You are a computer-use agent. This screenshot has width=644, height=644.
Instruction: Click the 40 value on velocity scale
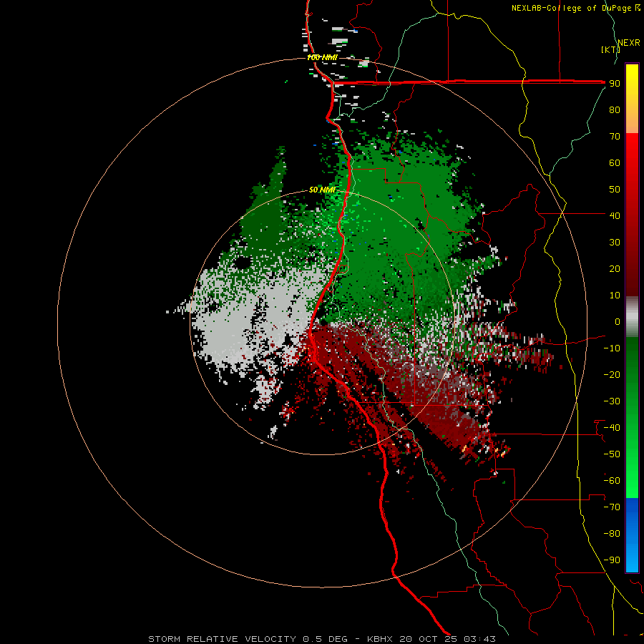(615, 215)
